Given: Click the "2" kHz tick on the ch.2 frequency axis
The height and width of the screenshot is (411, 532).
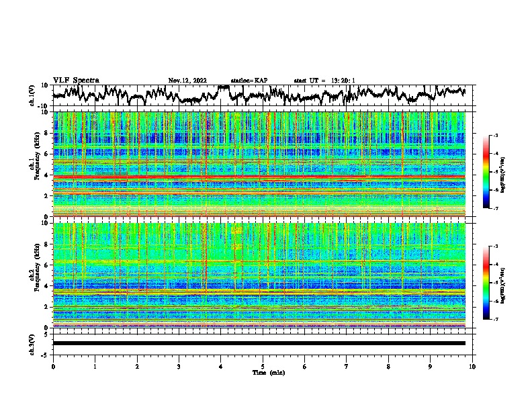Looking at the screenshot, I should [x=47, y=307].
